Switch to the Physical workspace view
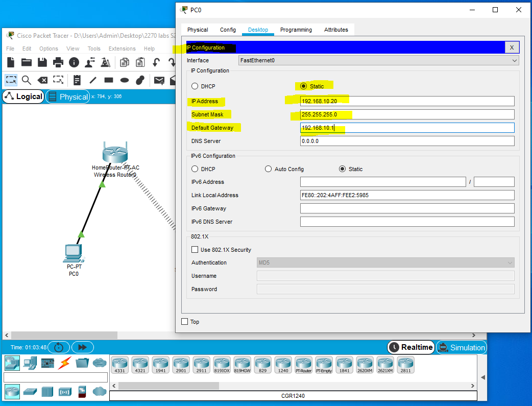532x406 pixels. pos(67,96)
